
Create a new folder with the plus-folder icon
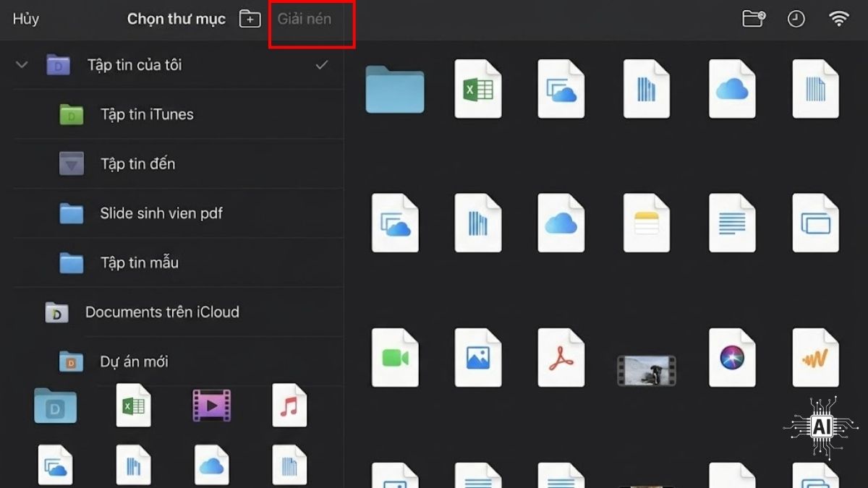click(x=250, y=20)
